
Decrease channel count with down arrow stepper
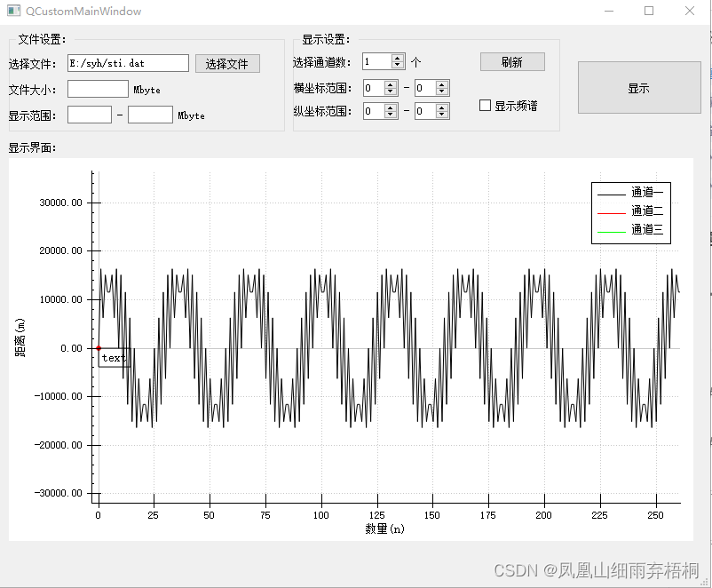395,66
